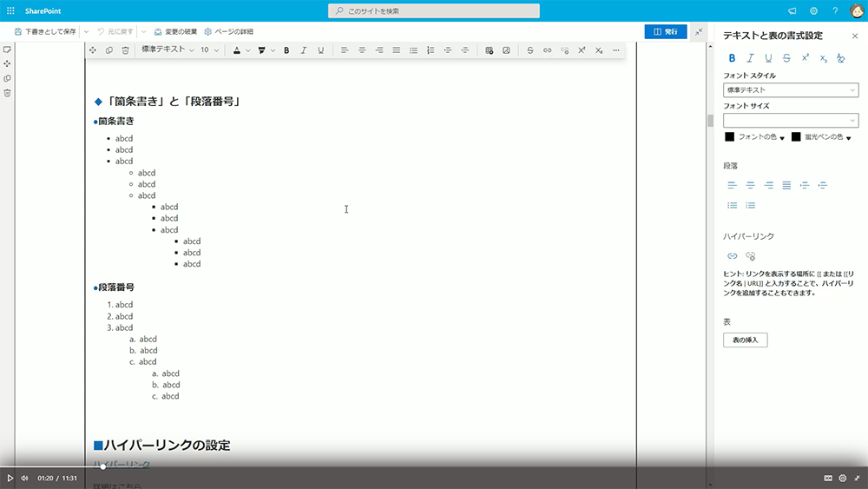Toggle bold in floating toolbar
The image size is (868, 489).
[x=286, y=50]
